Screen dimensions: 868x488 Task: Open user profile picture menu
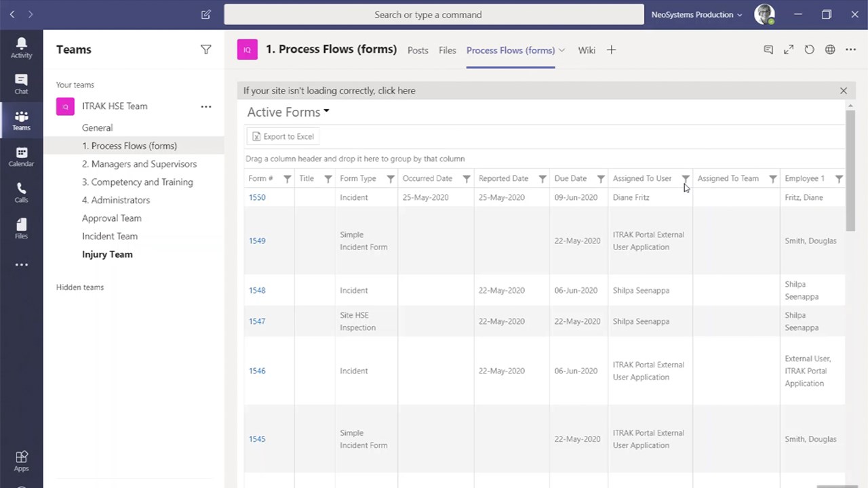click(764, 14)
